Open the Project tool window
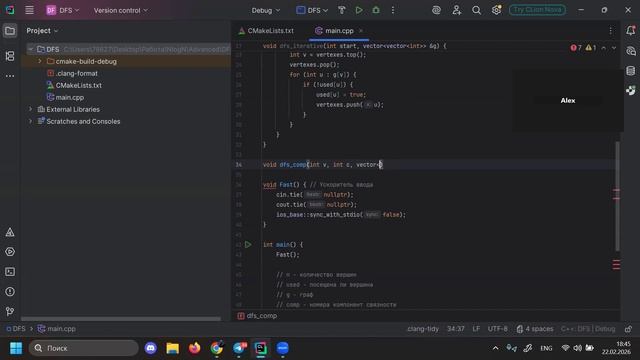Screen dimensions: 640x360 click(10, 31)
